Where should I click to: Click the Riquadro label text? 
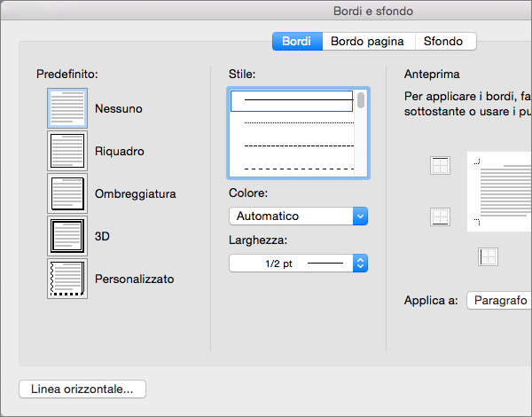point(120,151)
